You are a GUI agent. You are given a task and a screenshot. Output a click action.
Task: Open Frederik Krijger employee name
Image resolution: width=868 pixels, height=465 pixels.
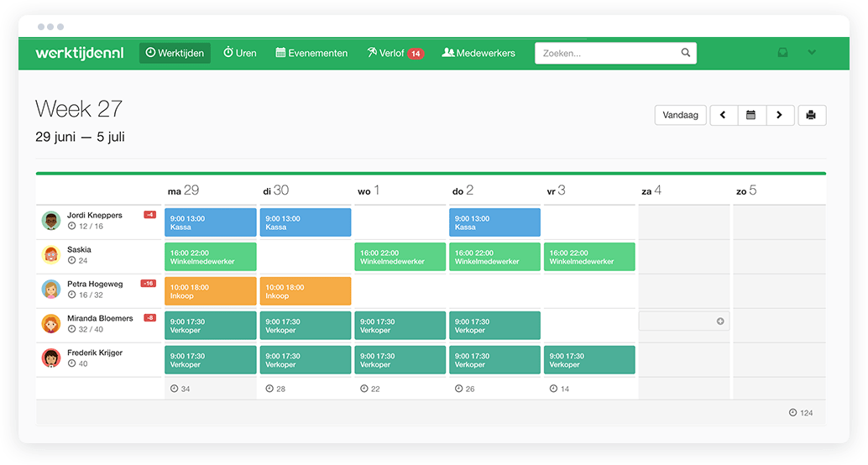coord(95,353)
